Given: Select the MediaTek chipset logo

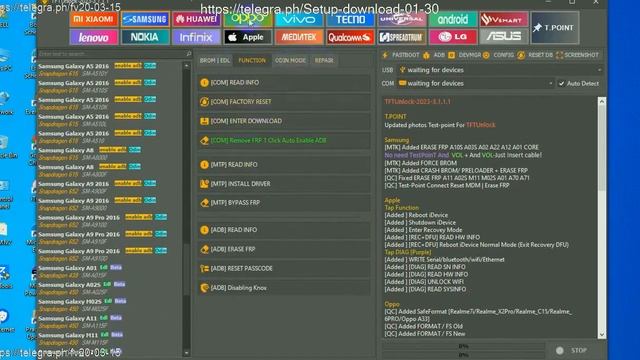Looking at the screenshot, I should click(299, 37).
